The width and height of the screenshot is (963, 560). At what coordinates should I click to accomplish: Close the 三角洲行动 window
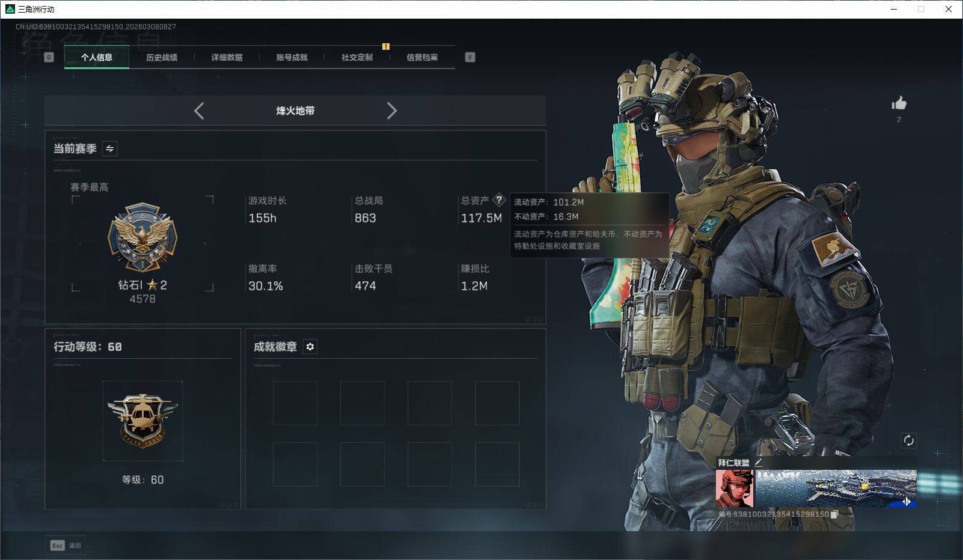[x=949, y=9]
